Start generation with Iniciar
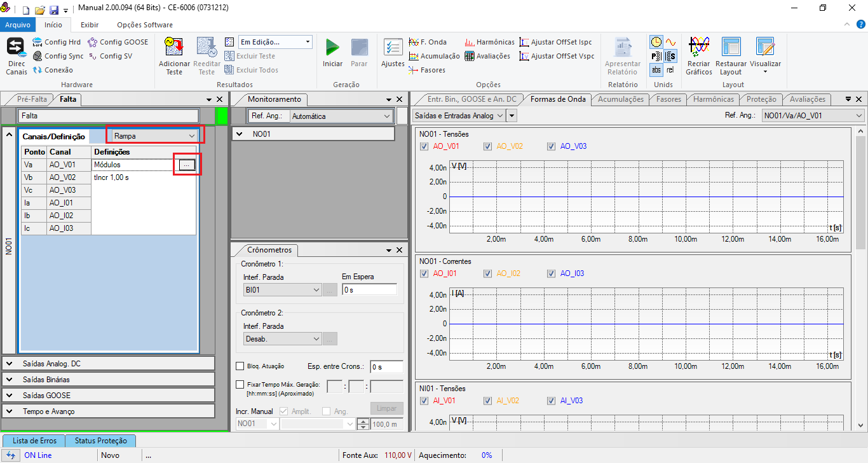 coord(332,53)
